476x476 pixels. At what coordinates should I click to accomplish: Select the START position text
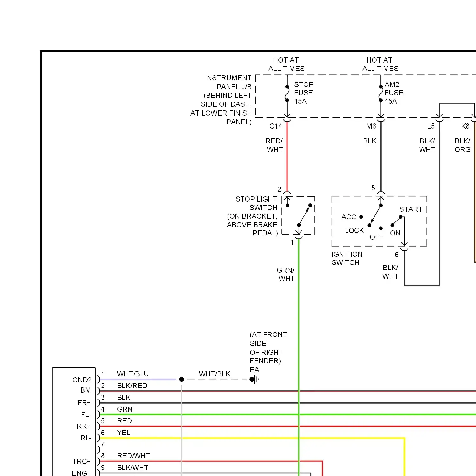(411, 209)
